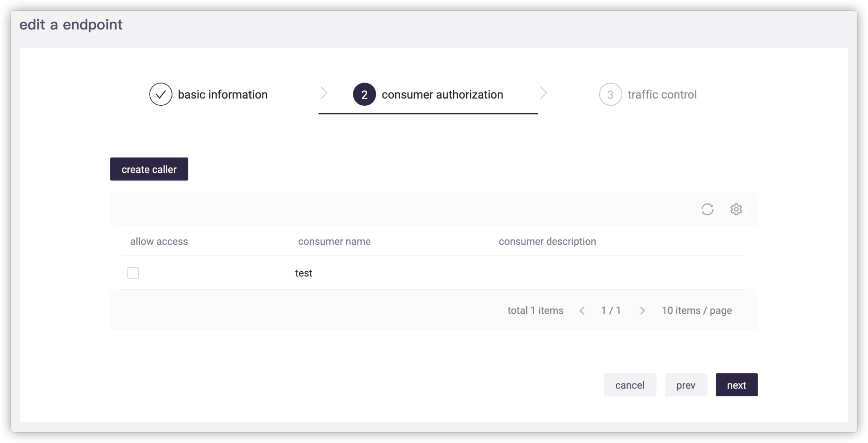Click arrow after basic information step

coord(324,93)
